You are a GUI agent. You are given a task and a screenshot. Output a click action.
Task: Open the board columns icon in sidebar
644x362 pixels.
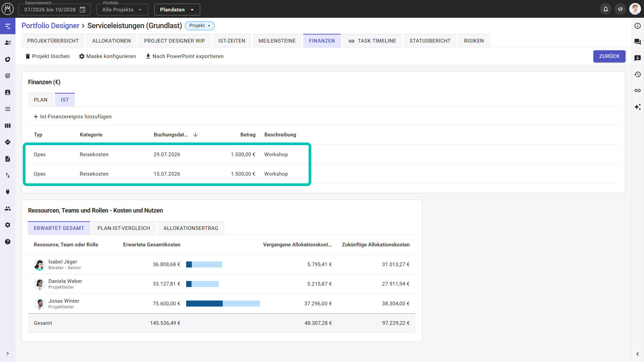point(8,126)
